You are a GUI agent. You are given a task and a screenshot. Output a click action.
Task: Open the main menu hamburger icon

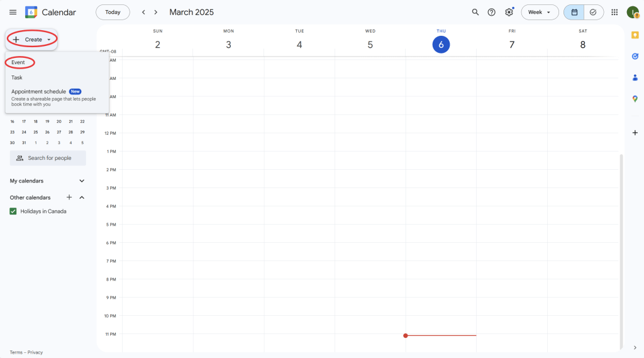click(x=13, y=12)
